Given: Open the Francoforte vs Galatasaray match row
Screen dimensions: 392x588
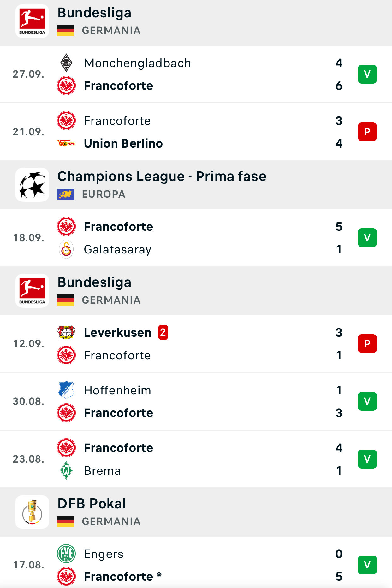Looking at the screenshot, I should [x=196, y=238].
